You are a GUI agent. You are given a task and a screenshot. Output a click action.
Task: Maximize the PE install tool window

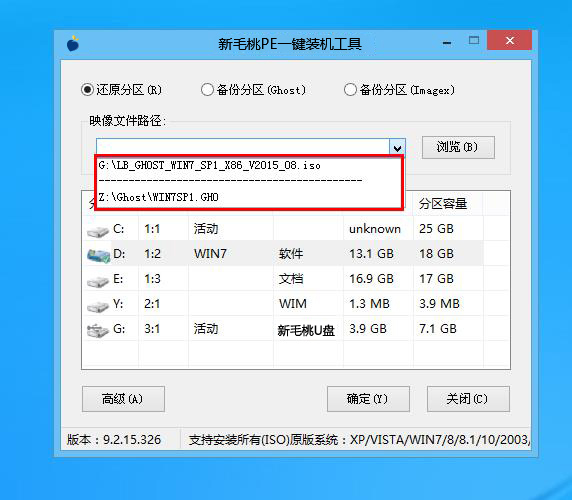(x=474, y=40)
